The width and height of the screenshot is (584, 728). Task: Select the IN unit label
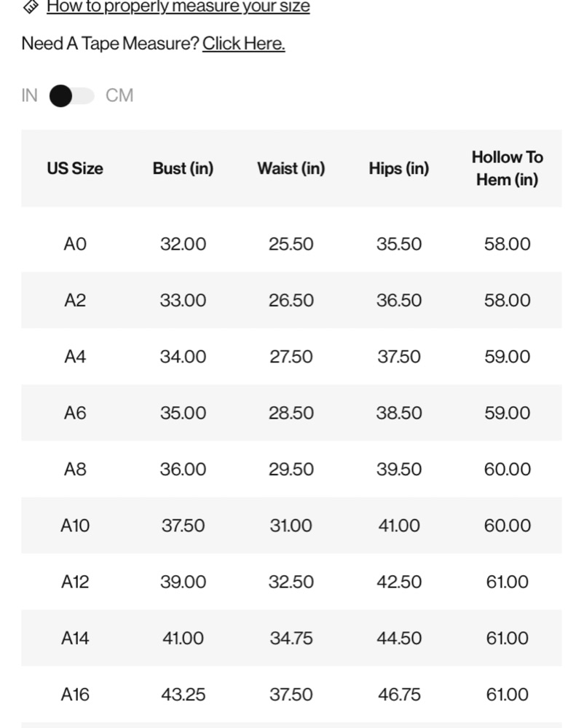coord(29,95)
